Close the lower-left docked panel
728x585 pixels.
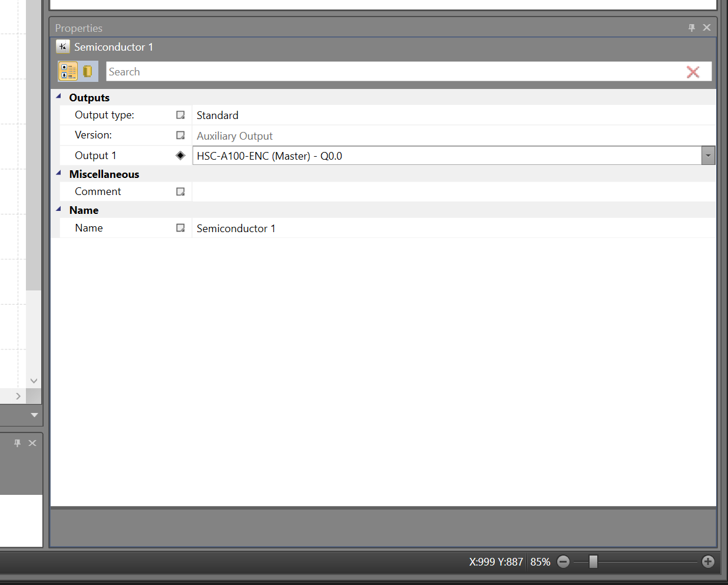click(32, 443)
